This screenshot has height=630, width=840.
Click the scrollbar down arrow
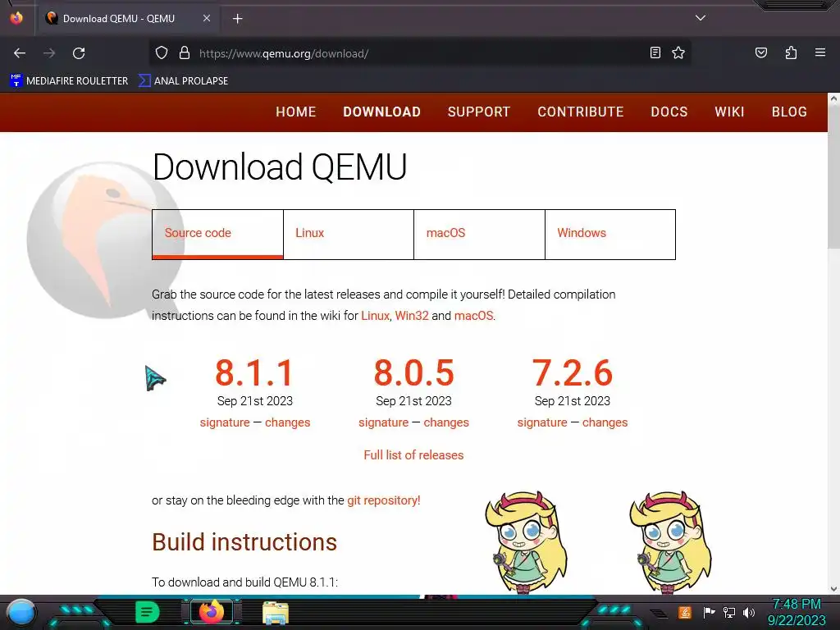(x=833, y=589)
